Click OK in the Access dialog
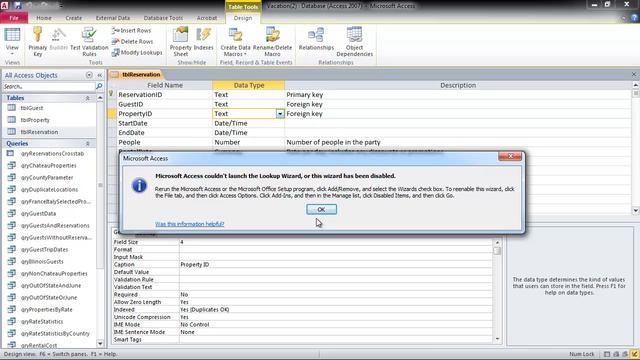The width and height of the screenshot is (640, 360). click(322, 209)
